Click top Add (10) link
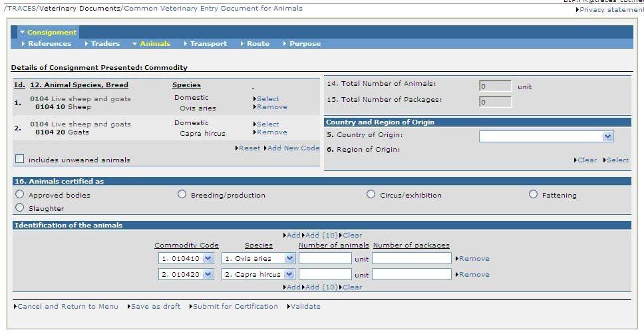 pos(321,236)
